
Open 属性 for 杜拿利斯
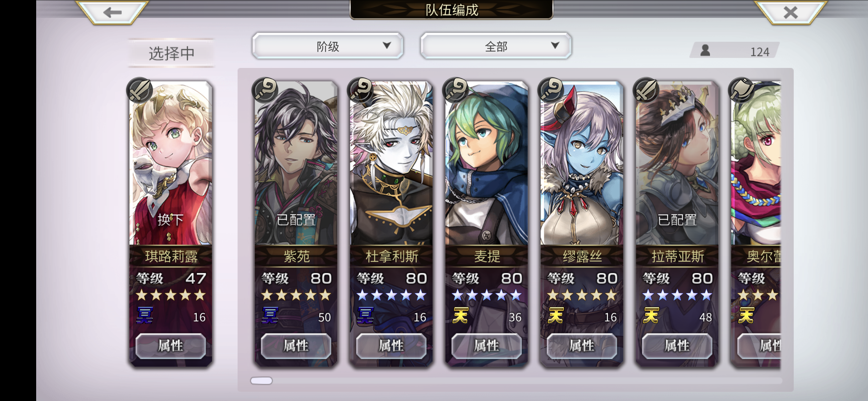[391, 346]
